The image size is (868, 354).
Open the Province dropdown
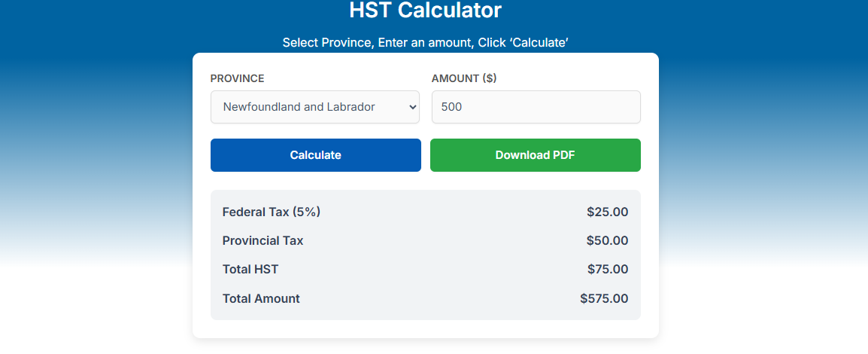point(314,107)
